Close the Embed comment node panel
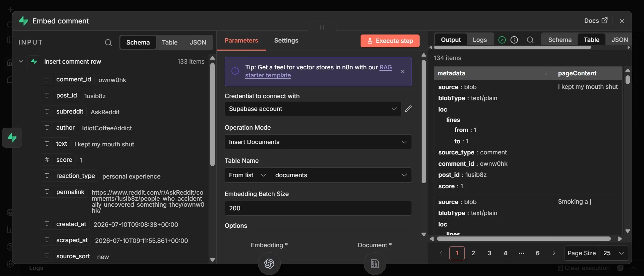The image size is (644, 276). coord(622,21)
